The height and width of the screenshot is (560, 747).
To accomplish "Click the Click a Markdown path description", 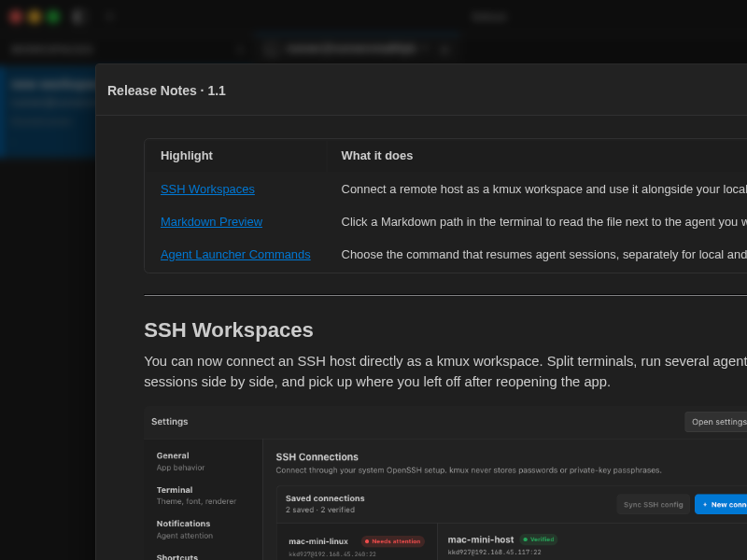I will pyautogui.click(x=543, y=222).
